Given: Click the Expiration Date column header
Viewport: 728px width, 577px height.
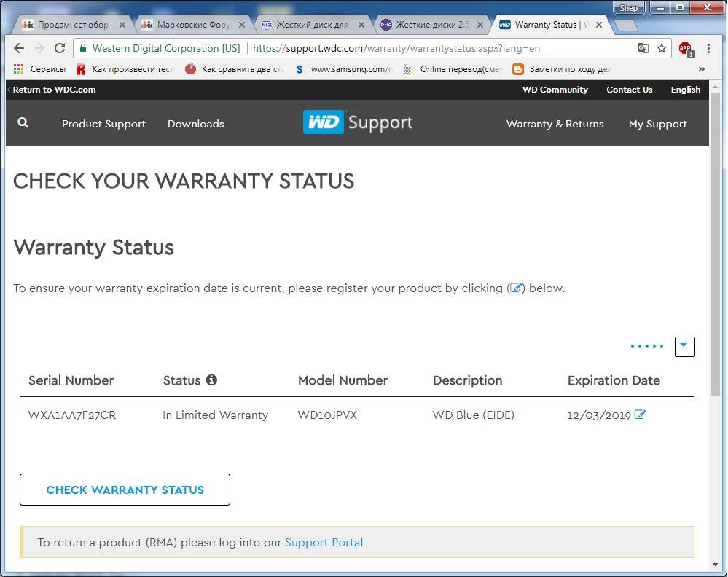Looking at the screenshot, I should (x=614, y=380).
